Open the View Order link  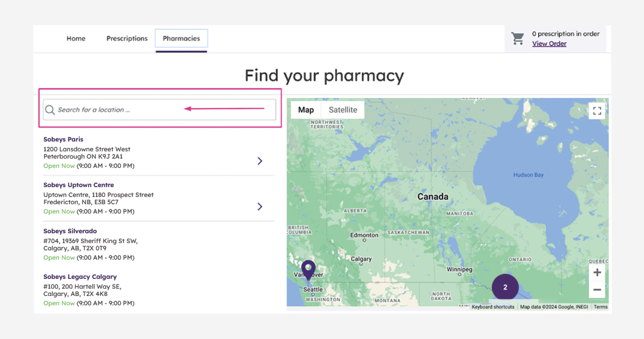tap(549, 44)
